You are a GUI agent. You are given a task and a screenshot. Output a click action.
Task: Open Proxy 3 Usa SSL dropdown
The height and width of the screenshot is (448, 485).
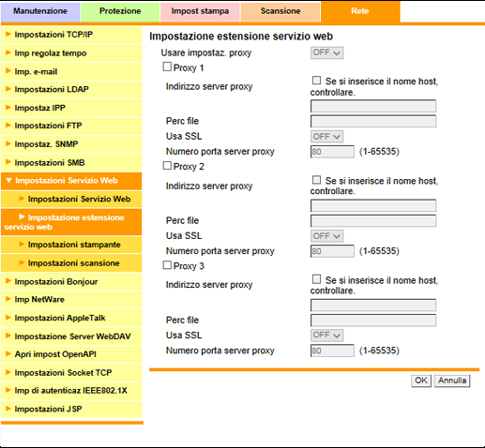(326, 336)
